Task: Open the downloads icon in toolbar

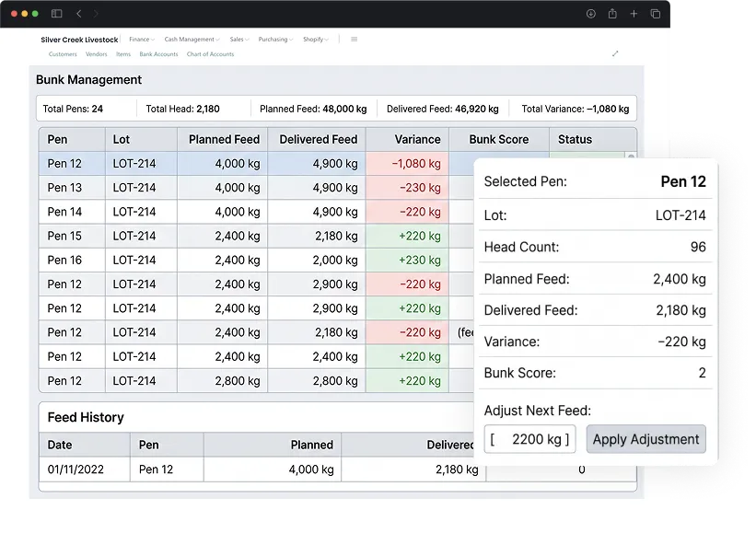Action: point(590,14)
